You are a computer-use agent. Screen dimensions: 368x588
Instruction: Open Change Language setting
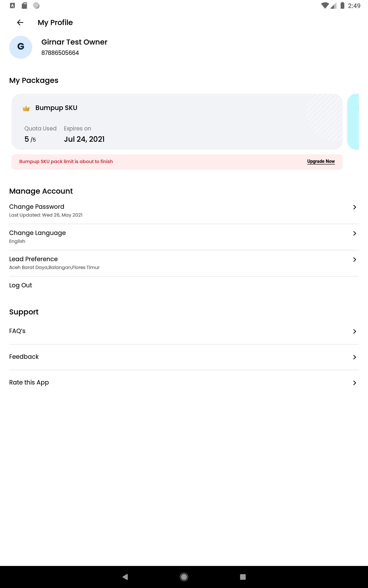click(184, 237)
